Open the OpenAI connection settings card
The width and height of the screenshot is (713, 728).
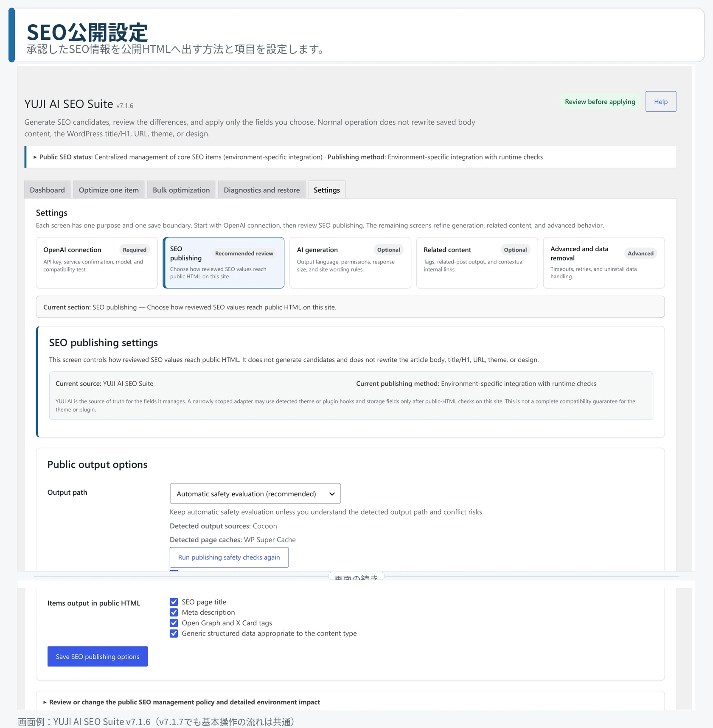tap(97, 263)
